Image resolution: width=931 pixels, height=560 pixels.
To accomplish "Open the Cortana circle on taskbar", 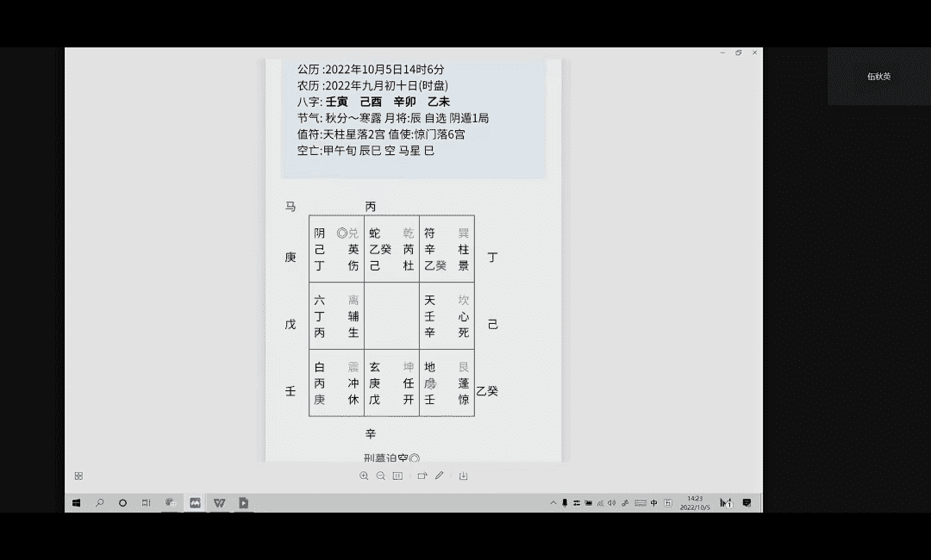I will [x=123, y=502].
